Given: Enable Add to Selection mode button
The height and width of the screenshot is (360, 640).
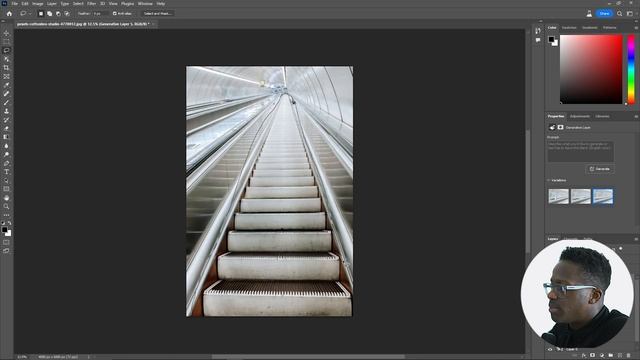Looking at the screenshot, I should pyautogui.click(x=49, y=13).
